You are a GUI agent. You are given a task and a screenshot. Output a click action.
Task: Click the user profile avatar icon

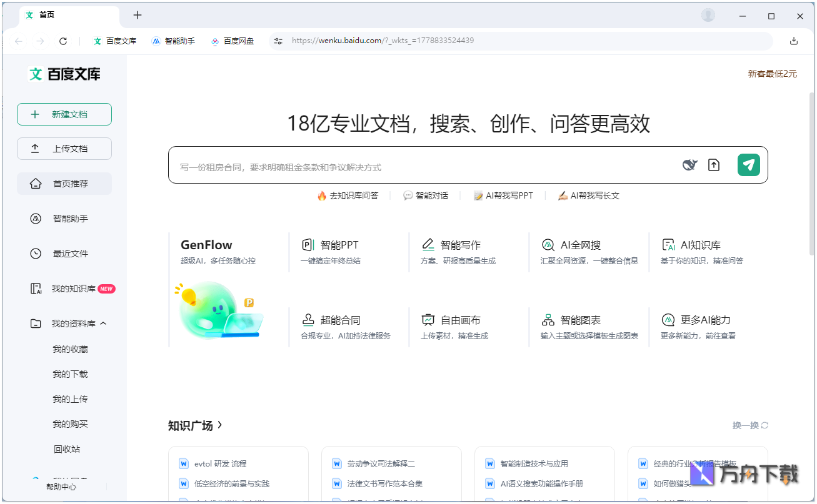[x=708, y=15]
